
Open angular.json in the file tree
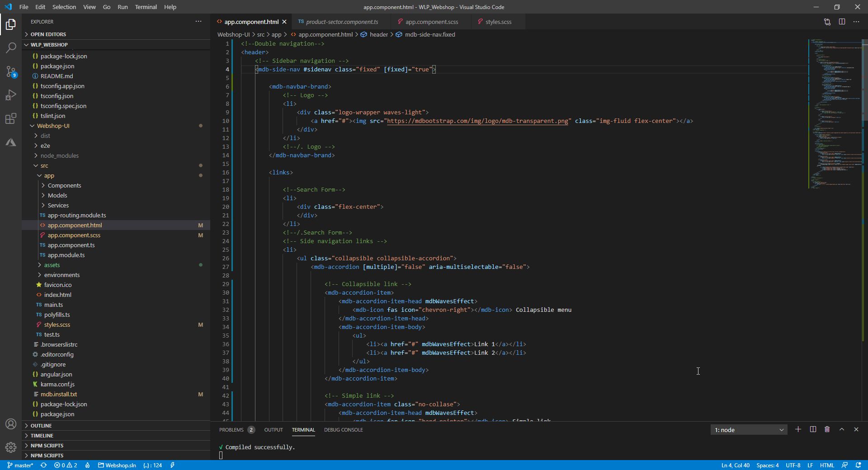57,374
